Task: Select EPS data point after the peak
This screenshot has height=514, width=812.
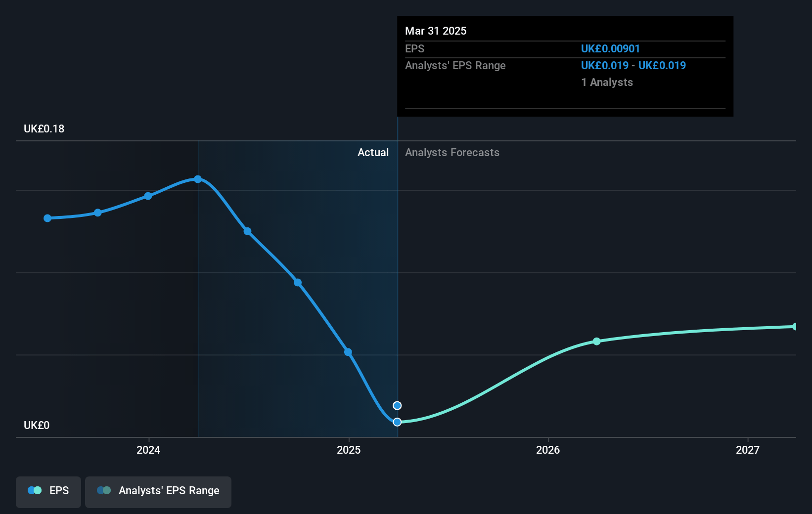Action: [x=248, y=231]
